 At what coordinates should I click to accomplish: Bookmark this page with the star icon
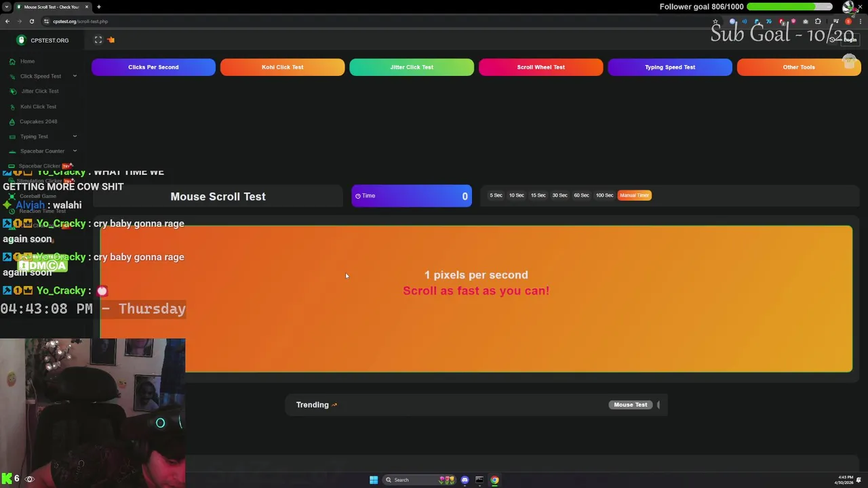(x=715, y=21)
